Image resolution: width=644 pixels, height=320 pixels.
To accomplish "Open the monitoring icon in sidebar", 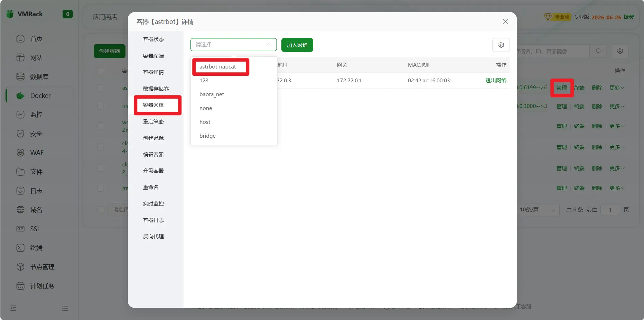I will (x=20, y=115).
